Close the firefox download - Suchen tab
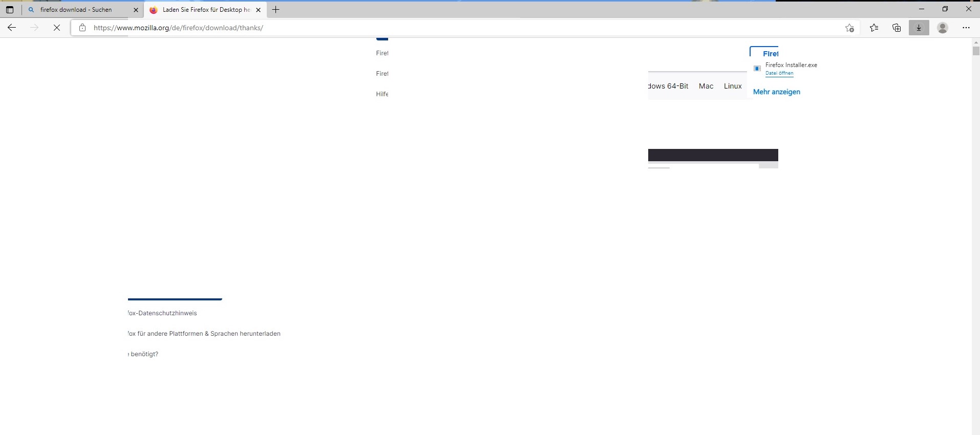 click(x=136, y=10)
